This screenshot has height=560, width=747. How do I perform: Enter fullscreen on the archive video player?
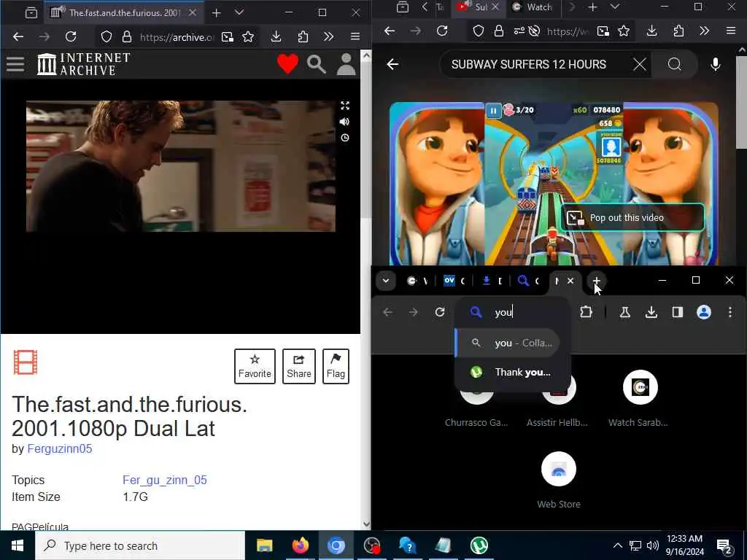pyautogui.click(x=345, y=106)
